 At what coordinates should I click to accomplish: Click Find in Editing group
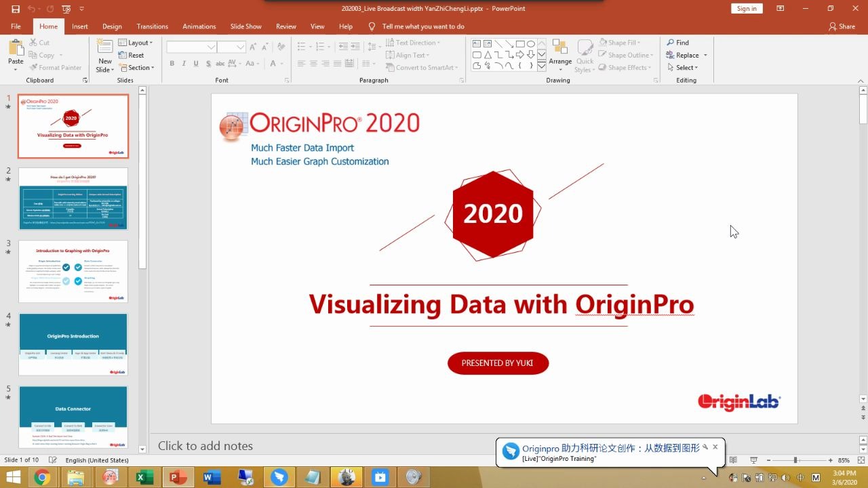pyautogui.click(x=677, y=43)
